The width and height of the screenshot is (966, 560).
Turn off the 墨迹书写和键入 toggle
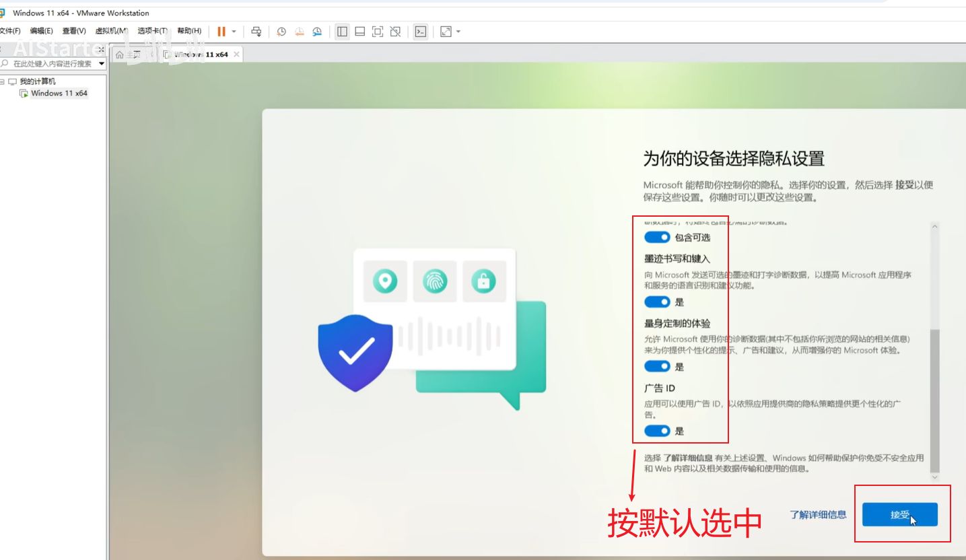657,302
